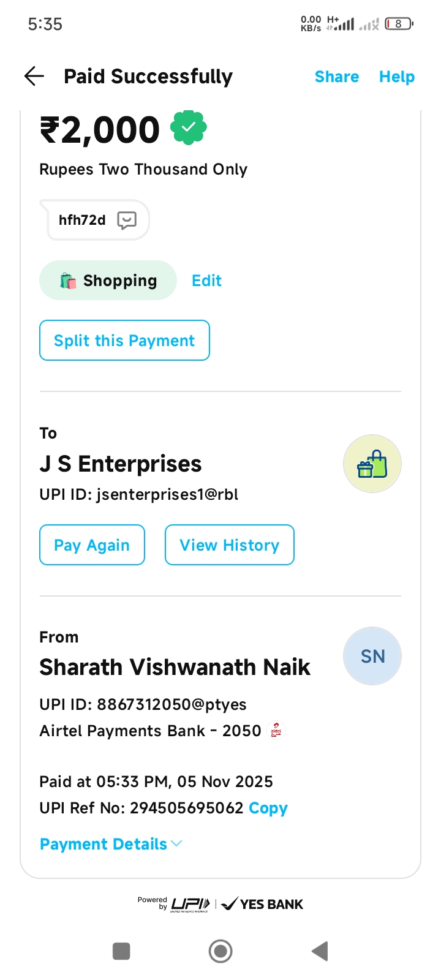Expand the Payment Details section
Screen dimensions: 441x980
point(104,844)
